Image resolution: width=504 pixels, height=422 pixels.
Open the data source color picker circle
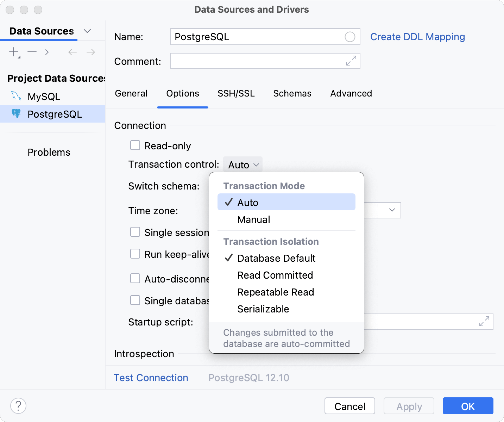350,37
